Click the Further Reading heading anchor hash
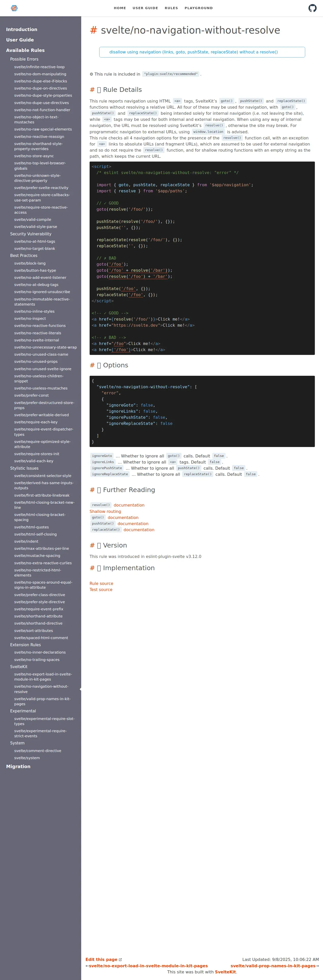Image resolution: width=323 pixels, height=980 pixels. [92, 490]
